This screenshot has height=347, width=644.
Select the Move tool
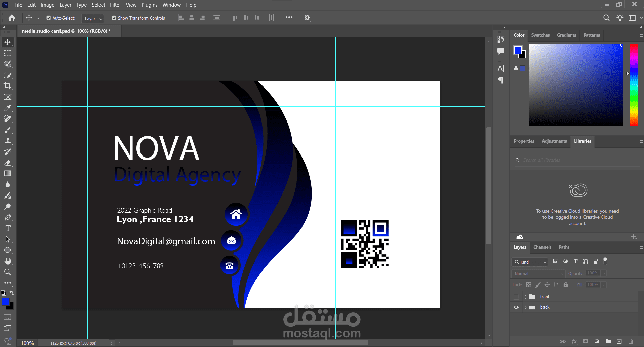click(x=8, y=42)
